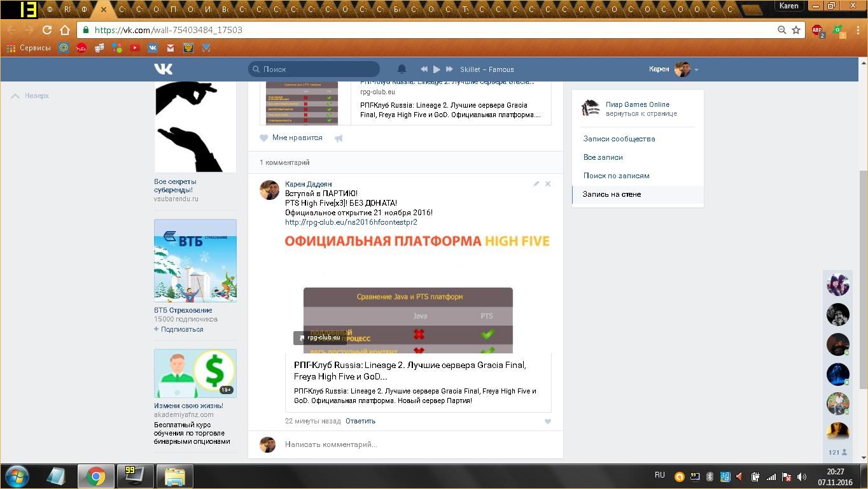Open the VK bookmark in bookmarks bar
The width and height of the screenshot is (868, 489).
pyautogui.click(x=153, y=48)
